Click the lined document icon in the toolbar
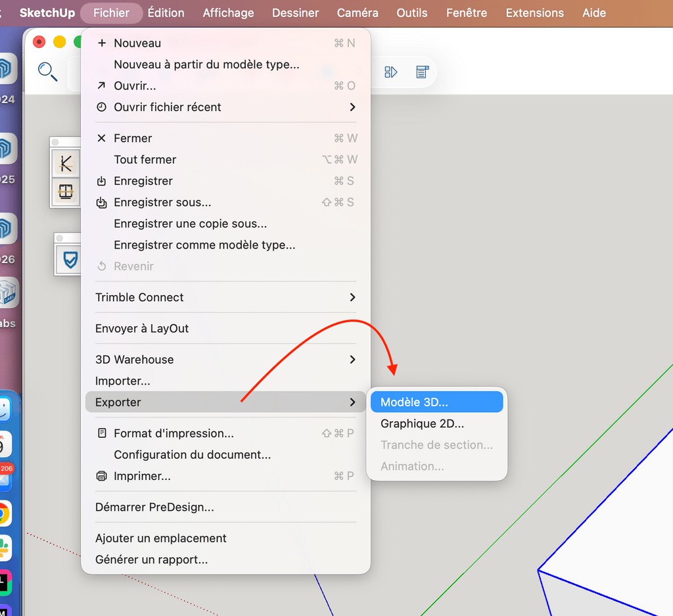 (423, 72)
